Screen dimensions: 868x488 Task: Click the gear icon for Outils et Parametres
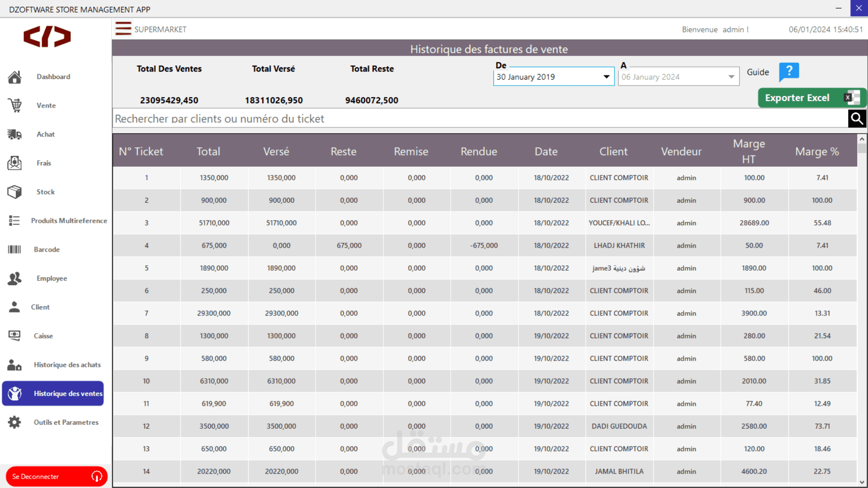coord(14,422)
